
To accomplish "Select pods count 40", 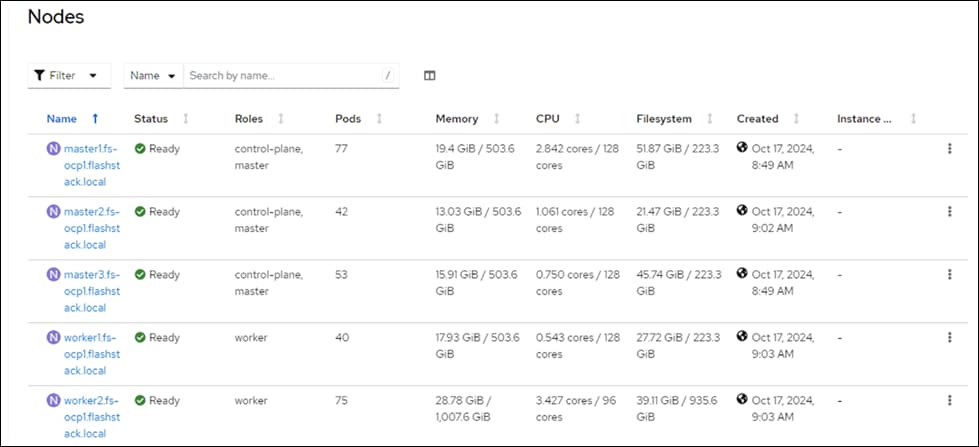I will pos(342,338).
